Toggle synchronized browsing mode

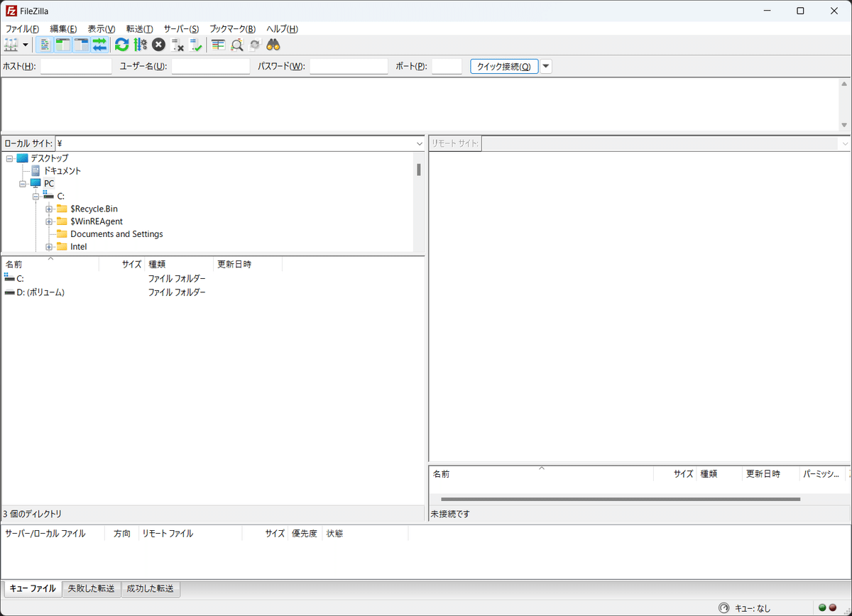point(255,45)
